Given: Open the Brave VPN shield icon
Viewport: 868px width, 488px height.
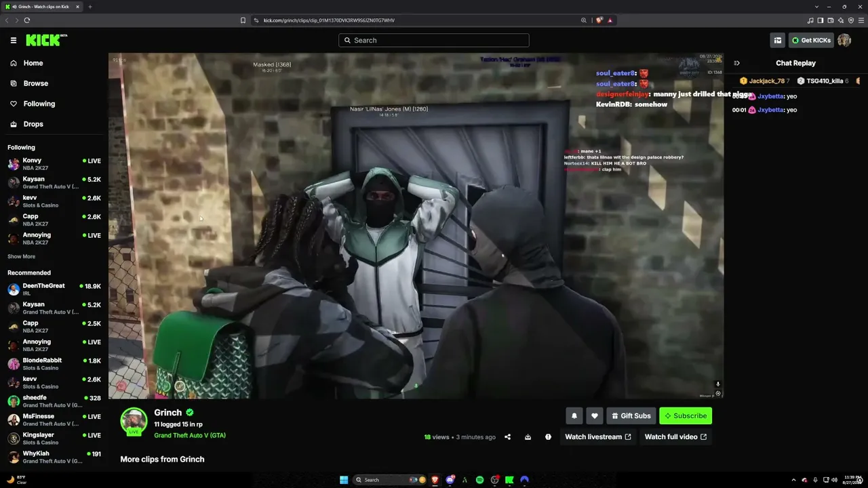Looking at the screenshot, I should pyautogui.click(x=851, y=20).
